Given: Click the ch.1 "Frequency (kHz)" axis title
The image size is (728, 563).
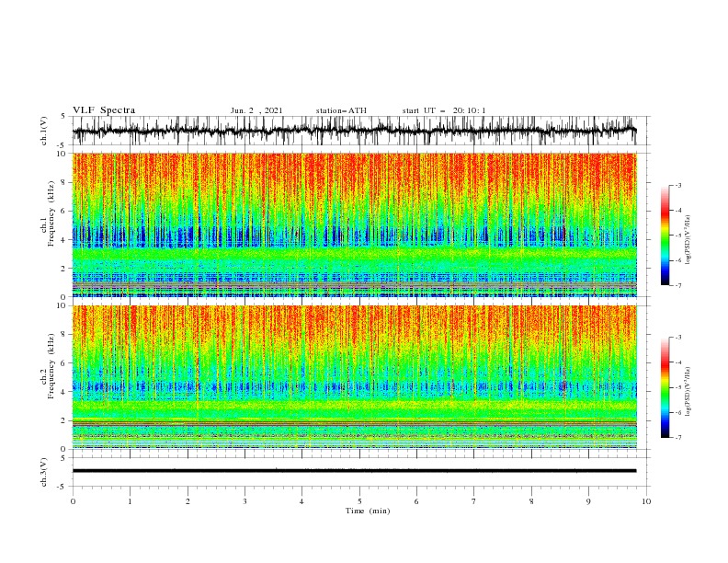Looking at the screenshot, I should pyautogui.click(x=52, y=213).
